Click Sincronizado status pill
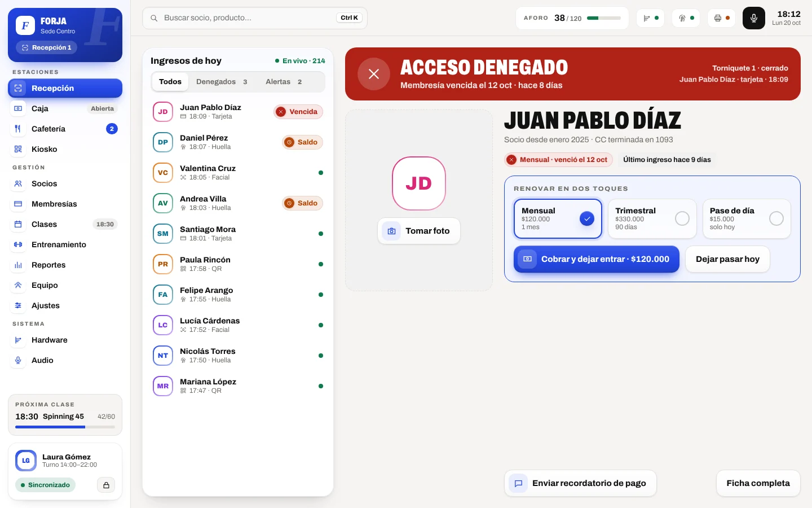This screenshot has height=508, width=812. click(45, 485)
